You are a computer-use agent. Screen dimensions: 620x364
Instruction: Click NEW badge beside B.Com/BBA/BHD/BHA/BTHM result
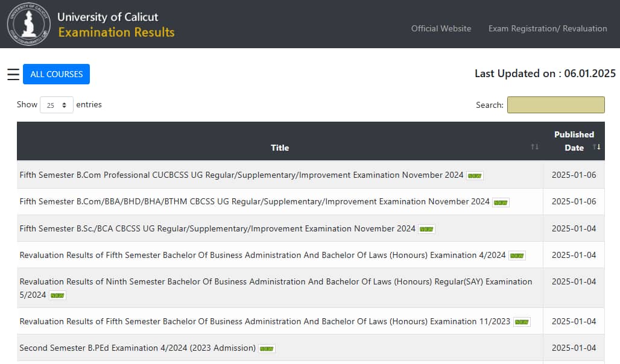[x=501, y=202]
